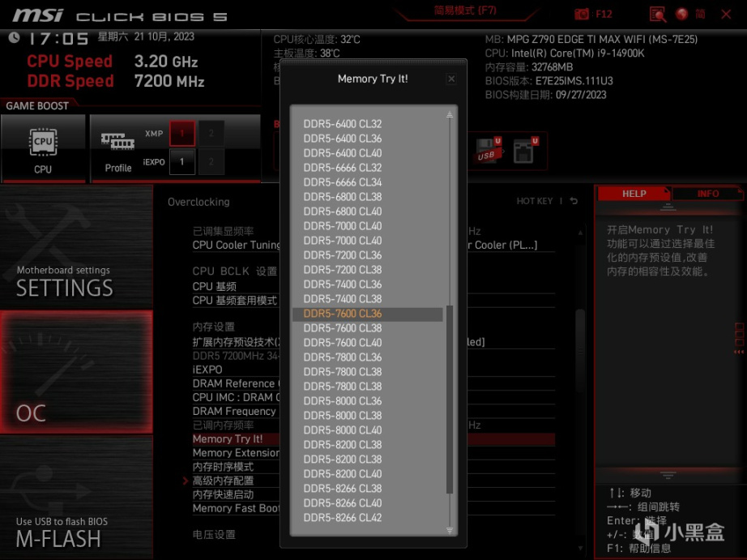Select DDR5-6666 CL34 preset
Screen dimensions: 747x560
pyautogui.click(x=343, y=182)
